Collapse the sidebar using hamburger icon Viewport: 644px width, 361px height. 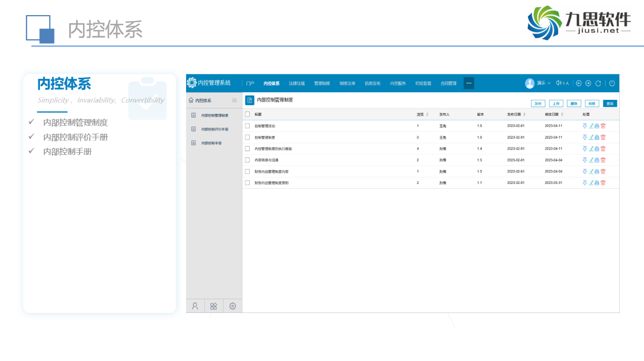tap(234, 100)
